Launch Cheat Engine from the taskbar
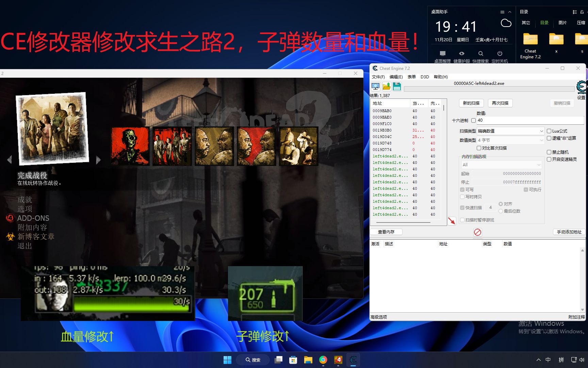Screen dimensions: 588x368 (353, 360)
